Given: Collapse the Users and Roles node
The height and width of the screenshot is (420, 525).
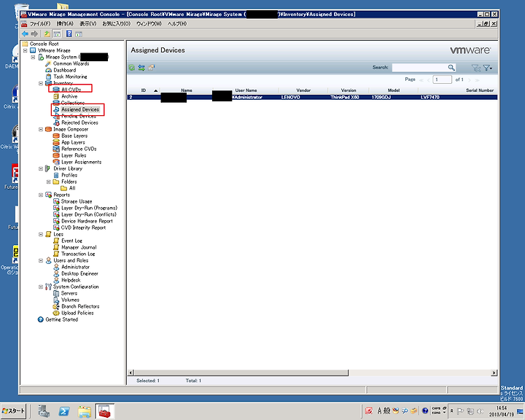Looking at the screenshot, I should [41, 260].
